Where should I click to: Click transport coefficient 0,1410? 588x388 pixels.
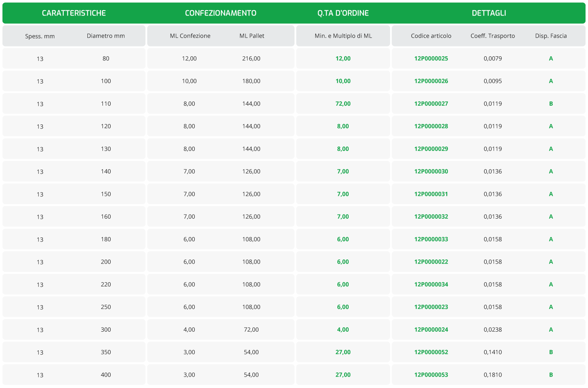[x=493, y=352]
